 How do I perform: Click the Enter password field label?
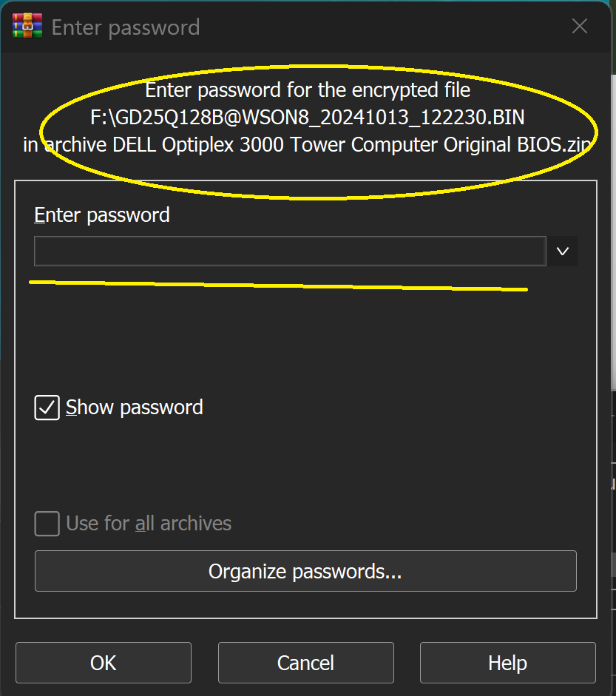(102, 215)
